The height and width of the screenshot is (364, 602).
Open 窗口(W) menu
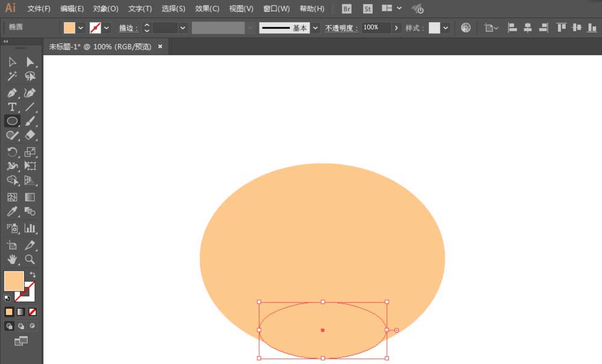[276, 8]
